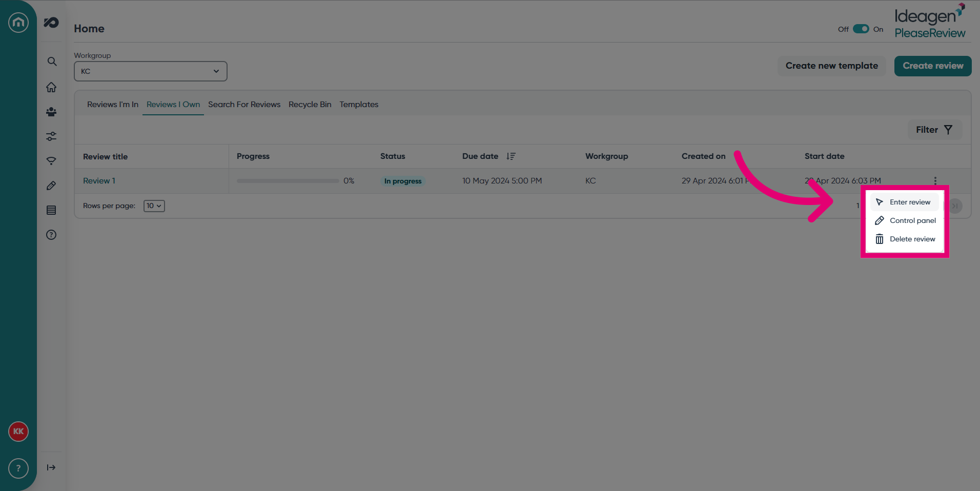Open the users group sidebar icon
Screen dimensions: 980x491
point(51,112)
